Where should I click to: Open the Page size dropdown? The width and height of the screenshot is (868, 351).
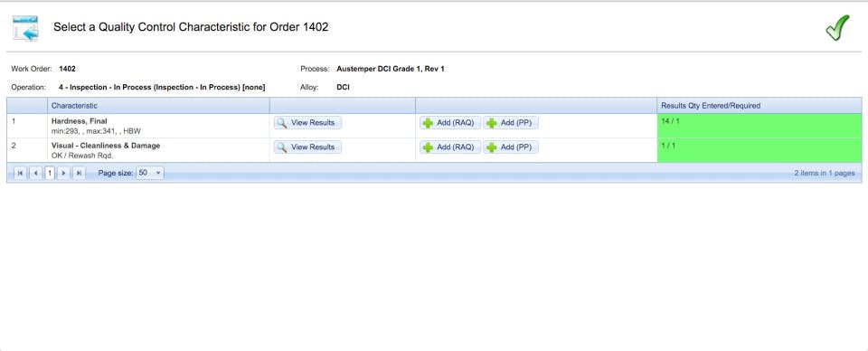pyautogui.click(x=150, y=174)
